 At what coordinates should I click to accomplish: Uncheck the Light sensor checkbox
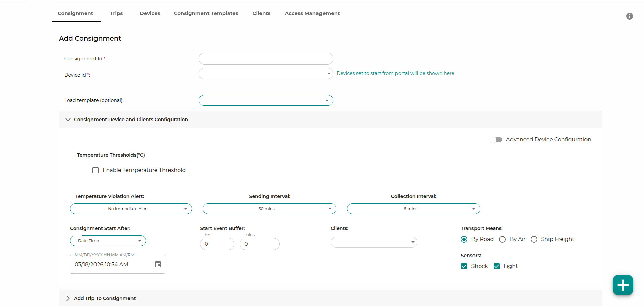click(x=496, y=266)
